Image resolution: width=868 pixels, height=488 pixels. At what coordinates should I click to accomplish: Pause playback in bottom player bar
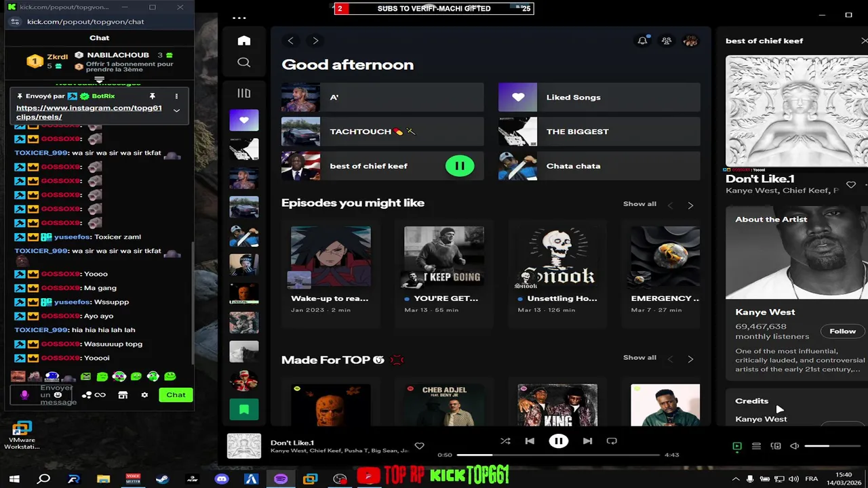click(x=558, y=441)
